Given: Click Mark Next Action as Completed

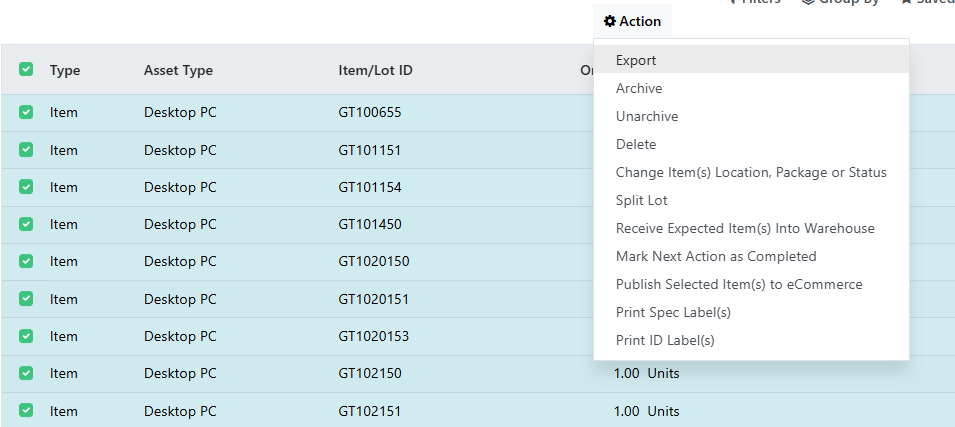Looking at the screenshot, I should 716,256.
